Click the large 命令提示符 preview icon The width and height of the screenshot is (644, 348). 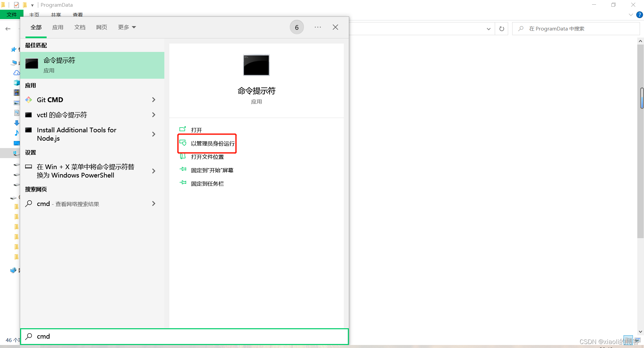[256, 65]
